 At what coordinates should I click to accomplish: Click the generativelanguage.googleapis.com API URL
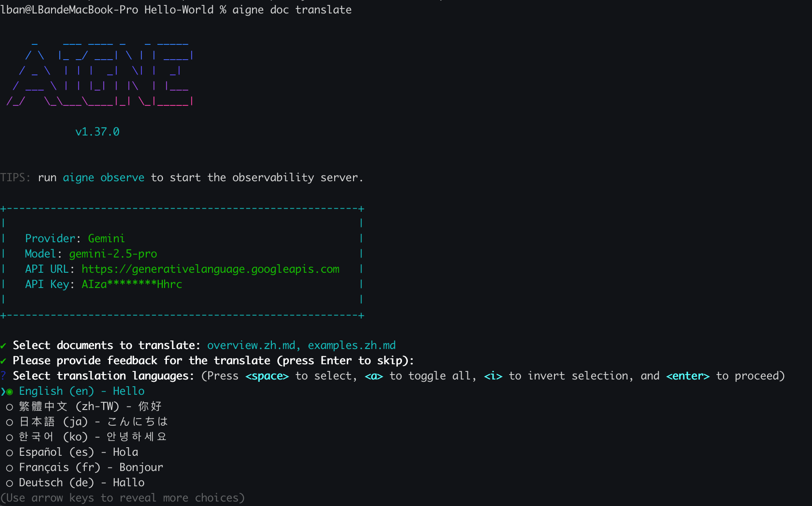[210, 269]
